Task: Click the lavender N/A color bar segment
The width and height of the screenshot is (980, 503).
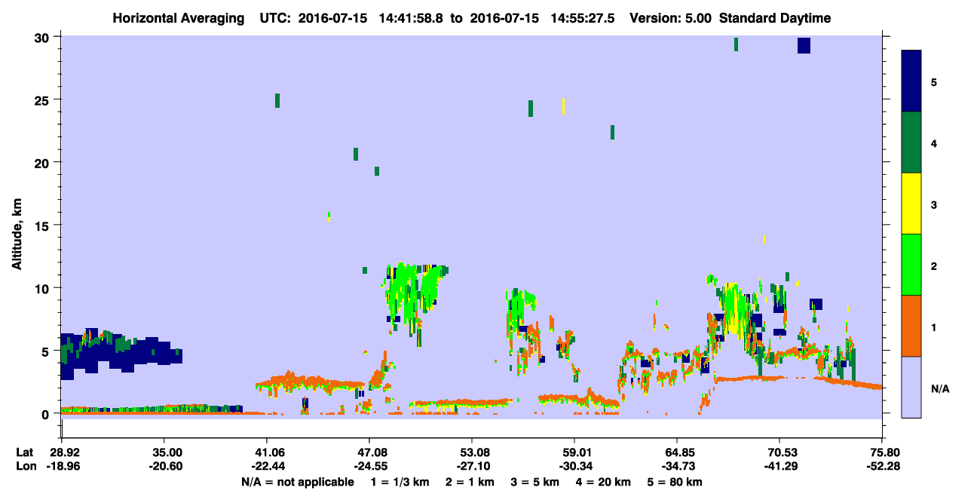Action: click(911, 387)
